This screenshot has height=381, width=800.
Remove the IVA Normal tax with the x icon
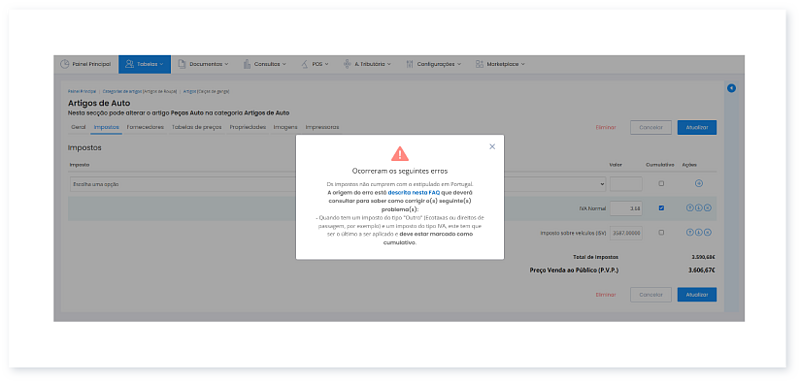(708, 208)
